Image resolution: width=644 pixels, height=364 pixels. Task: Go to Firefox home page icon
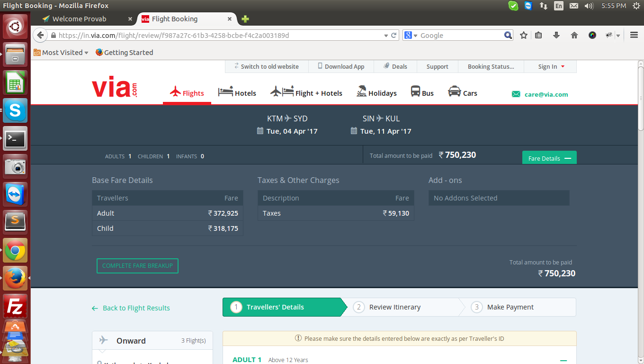pyautogui.click(x=574, y=35)
